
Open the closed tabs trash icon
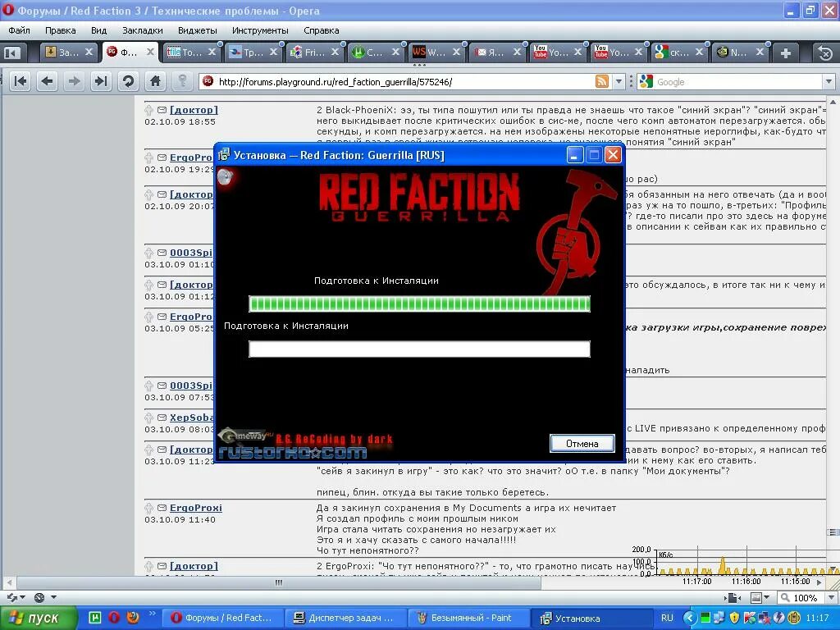click(825, 52)
